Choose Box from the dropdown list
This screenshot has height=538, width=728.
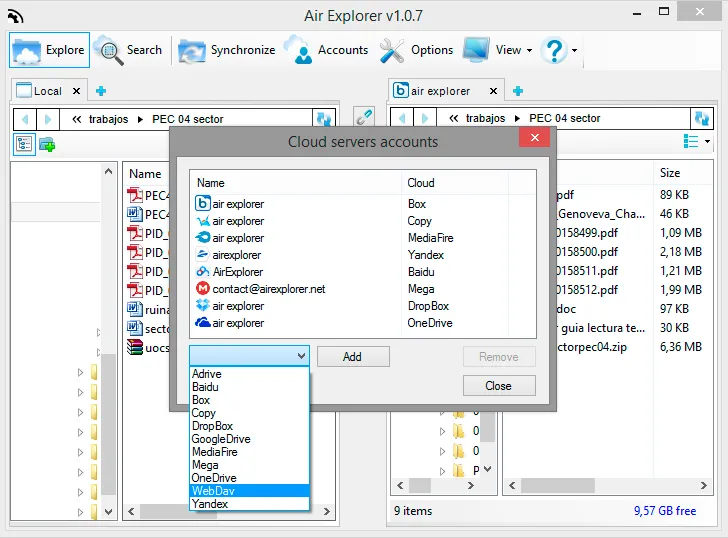(x=249, y=400)
